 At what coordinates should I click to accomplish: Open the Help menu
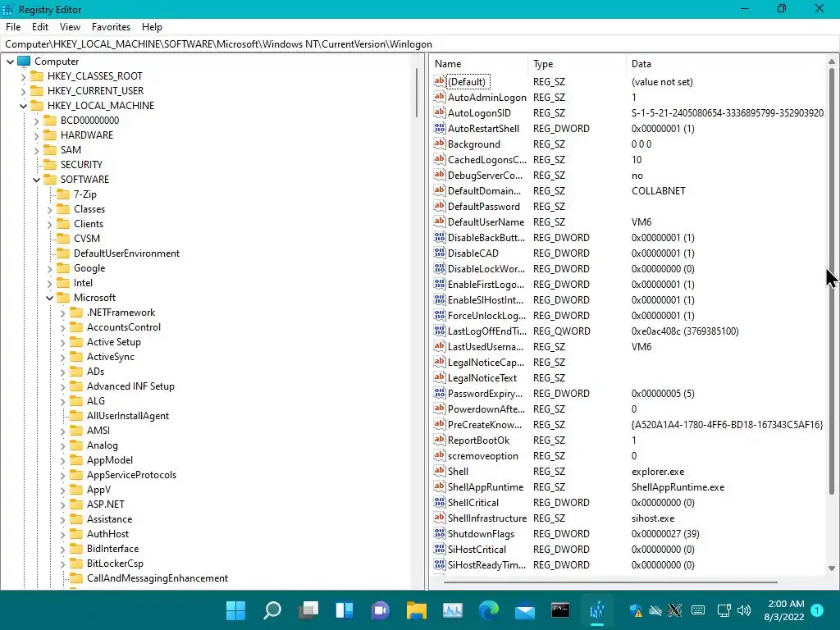pyautogui.click(x=152, y=27)
